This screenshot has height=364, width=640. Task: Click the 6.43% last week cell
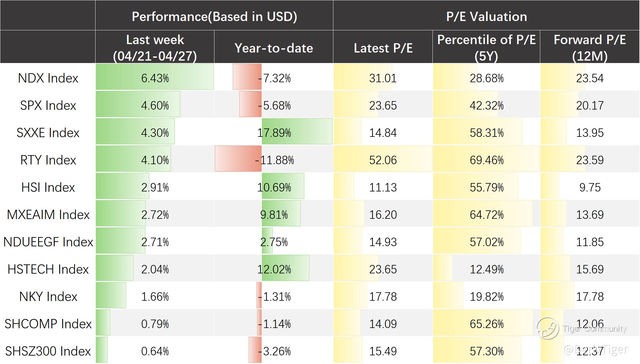pyautogui.click(x=155, y=78)
